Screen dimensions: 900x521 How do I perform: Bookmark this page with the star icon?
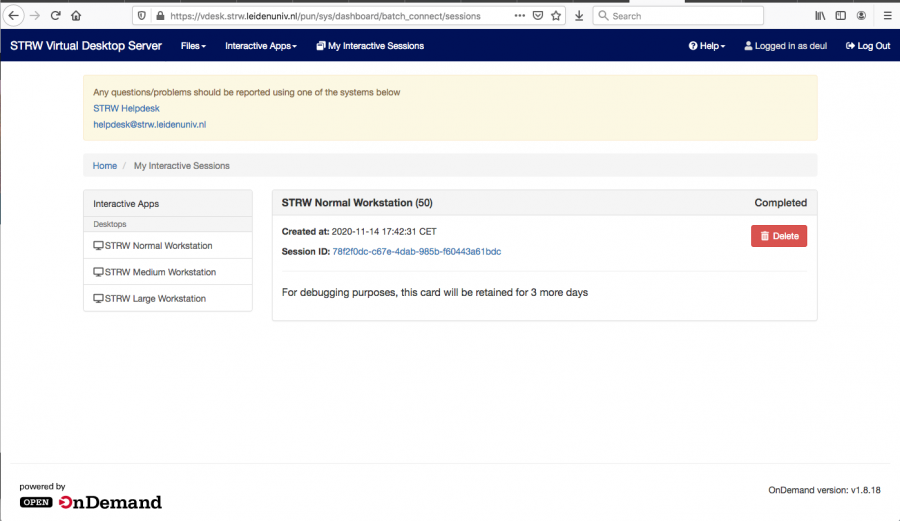click(556, 16)
